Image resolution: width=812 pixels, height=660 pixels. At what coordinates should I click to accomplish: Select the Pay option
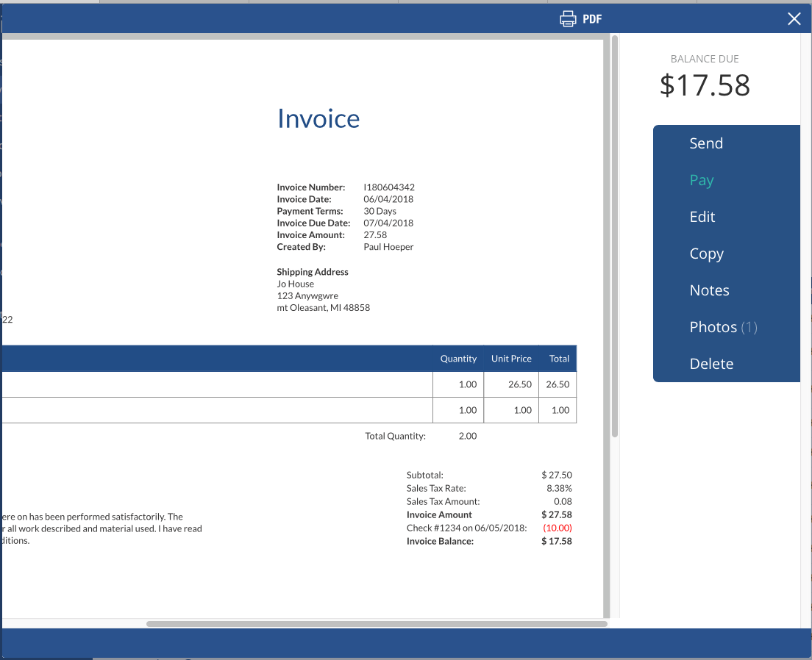(702, 180)
